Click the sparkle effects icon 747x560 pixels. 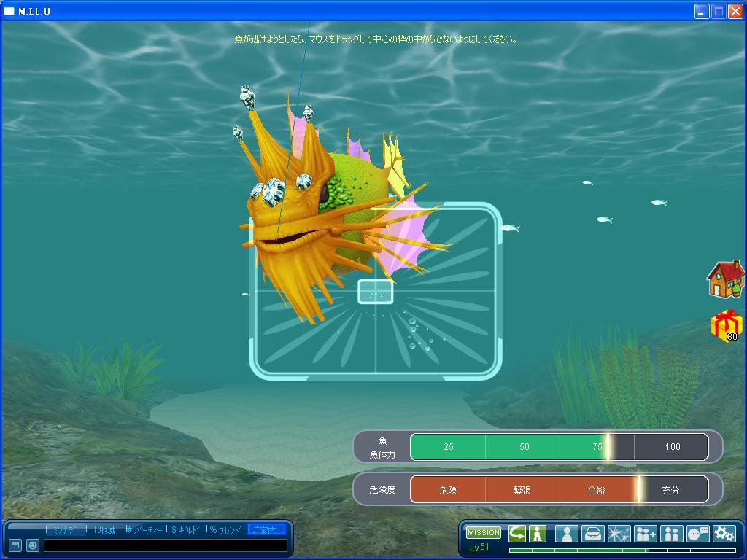click(x=619, y=534)
